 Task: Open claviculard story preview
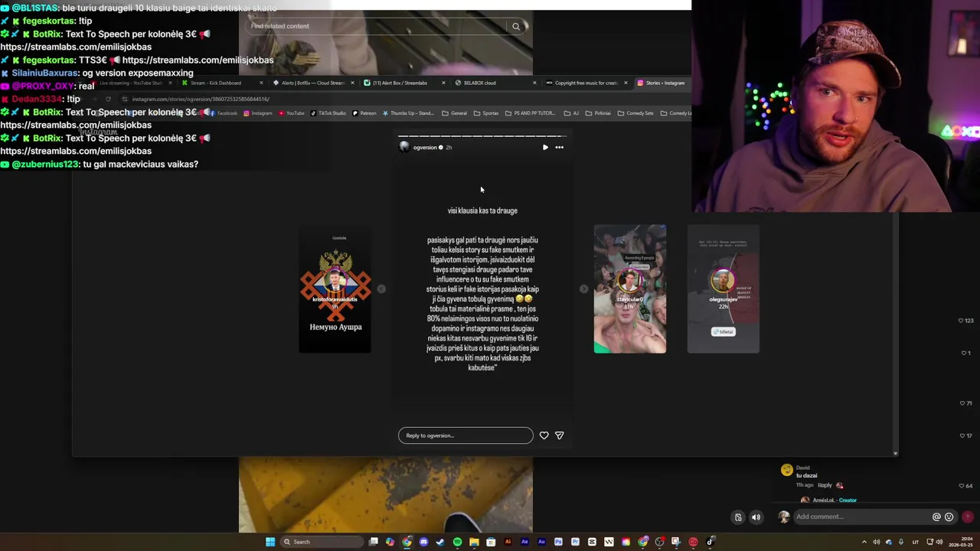pyautogui.click(x=630, y=289)
